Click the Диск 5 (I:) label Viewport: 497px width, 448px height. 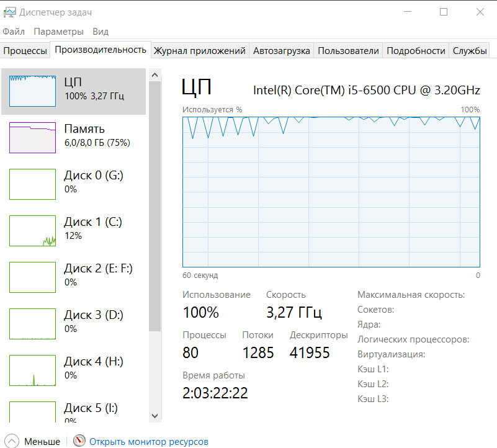(91, 408)
